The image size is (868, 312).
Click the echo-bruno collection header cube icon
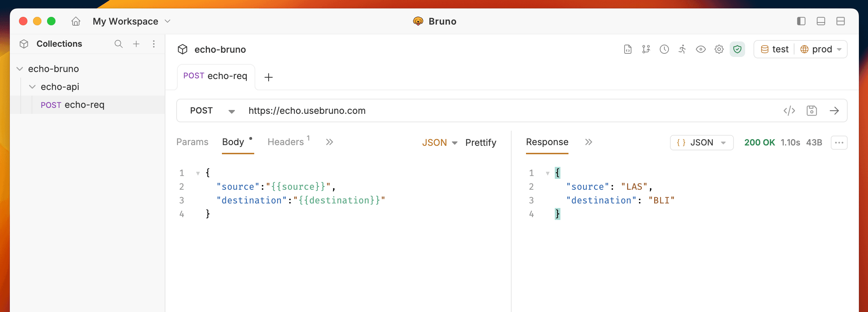[x=183, y=49]
